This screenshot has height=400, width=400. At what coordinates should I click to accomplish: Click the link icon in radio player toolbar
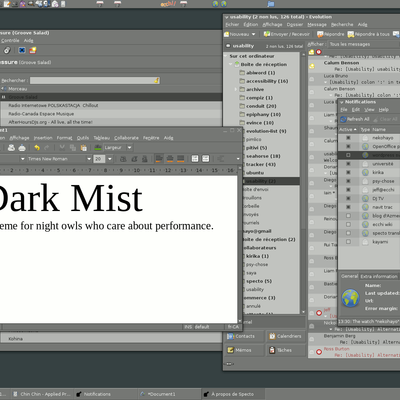7,50
